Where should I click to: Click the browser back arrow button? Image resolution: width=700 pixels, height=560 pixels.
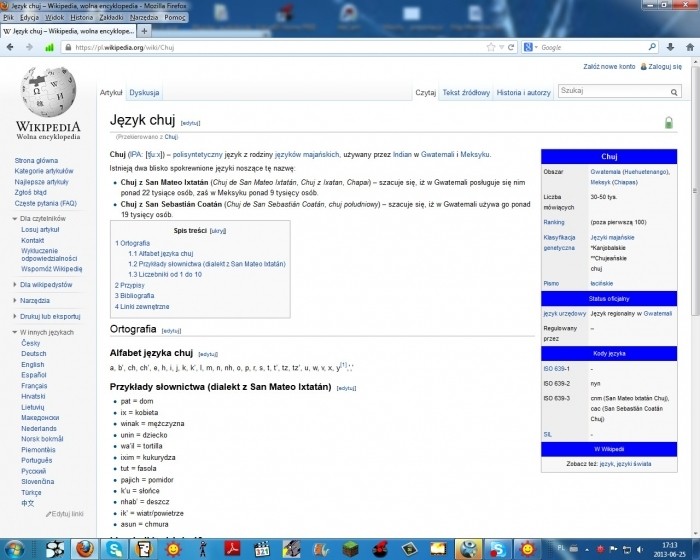pos(12,47)
